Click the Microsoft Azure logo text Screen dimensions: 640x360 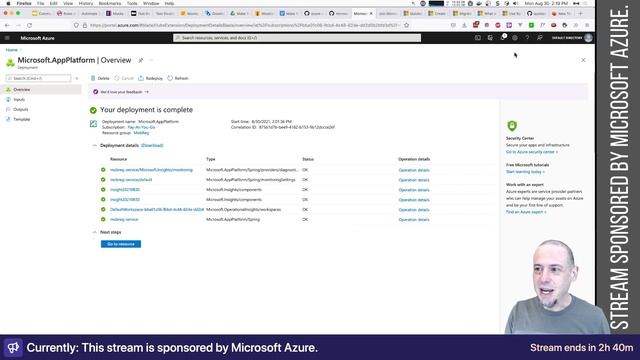(38, 38)
